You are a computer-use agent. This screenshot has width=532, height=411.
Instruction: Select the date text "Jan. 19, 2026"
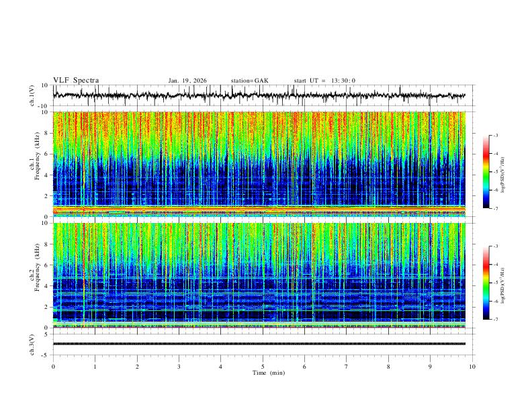pos(187,81)
